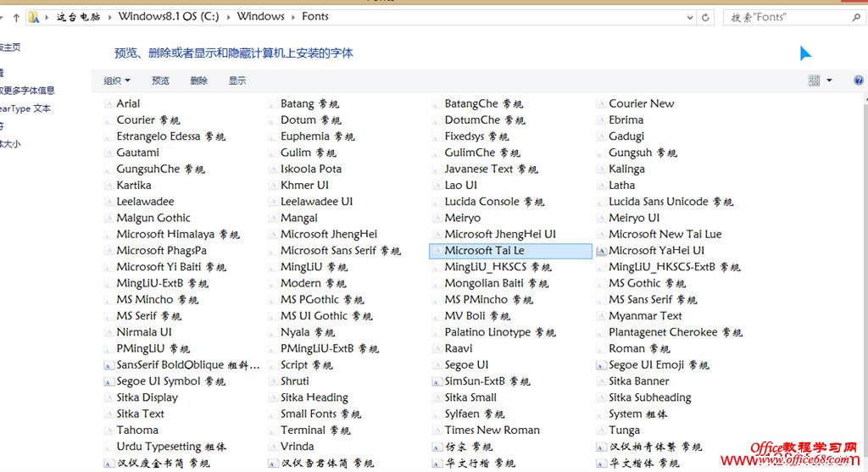This screenshot has width=868, height=472.
Task: Click the Segoe UI font icon
Action: point(437,365)
